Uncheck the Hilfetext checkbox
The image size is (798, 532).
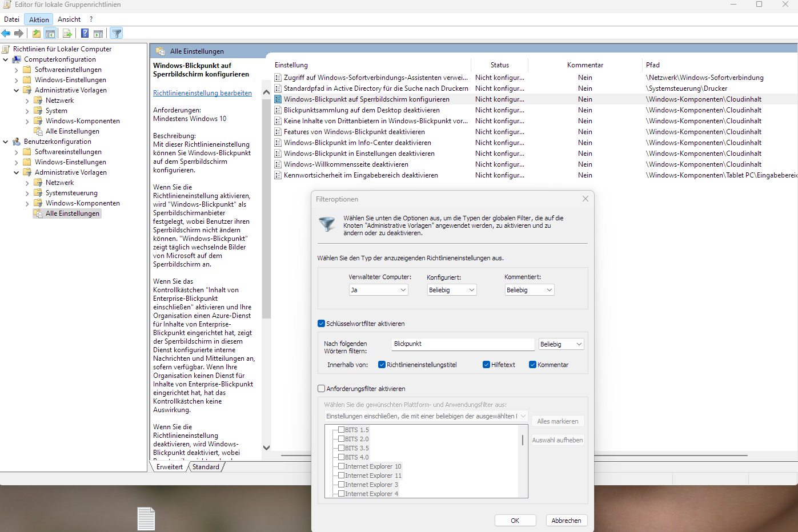[487, 364]
